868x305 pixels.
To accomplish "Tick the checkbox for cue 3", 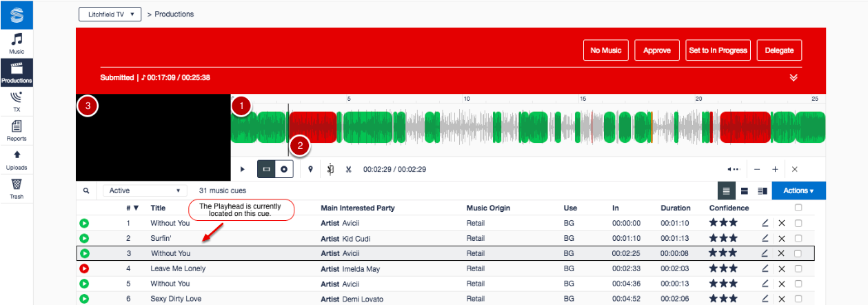I will pos(798,253).
